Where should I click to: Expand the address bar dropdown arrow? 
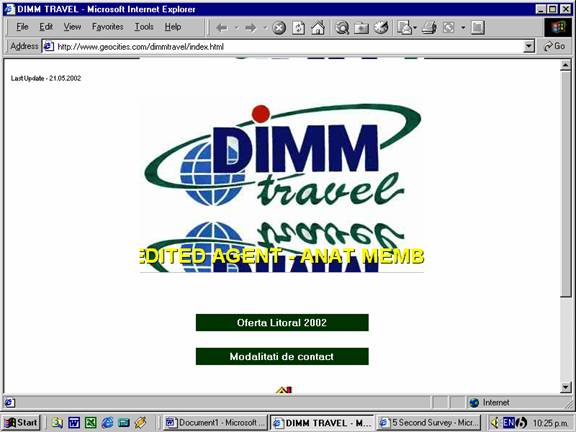click(x=529, y=46)
